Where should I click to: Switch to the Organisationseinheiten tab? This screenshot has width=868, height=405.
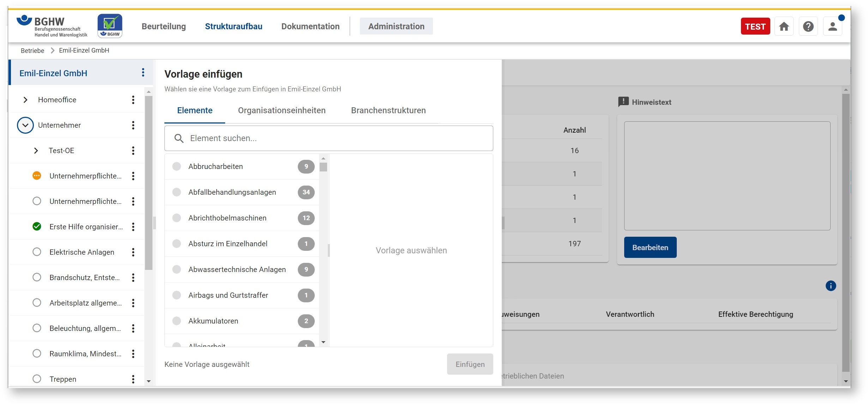282,110
